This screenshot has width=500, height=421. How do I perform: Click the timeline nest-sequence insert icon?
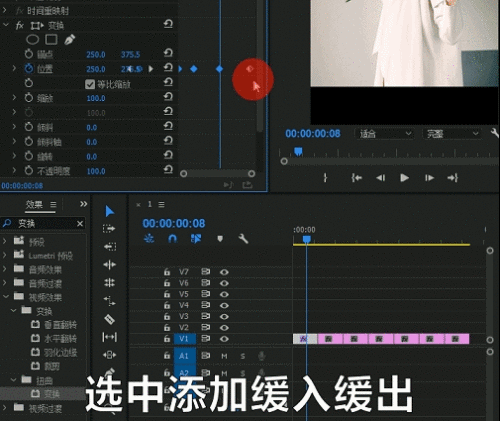point(149,239)
